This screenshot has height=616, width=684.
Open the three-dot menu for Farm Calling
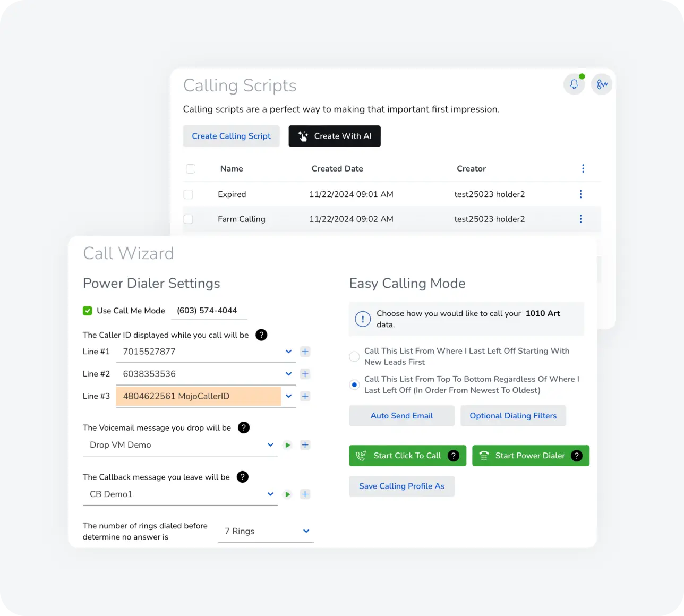coord(580,219)
